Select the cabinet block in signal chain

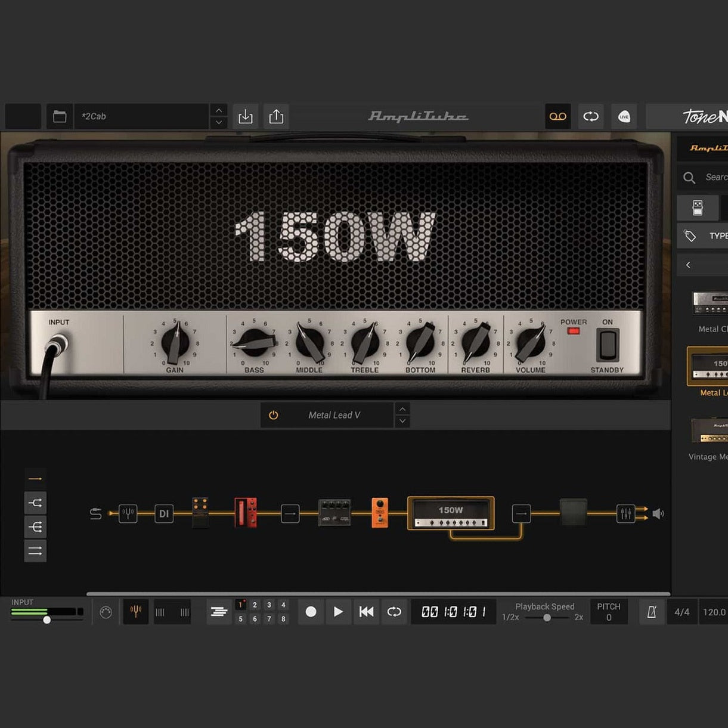(x=574, y=513)
